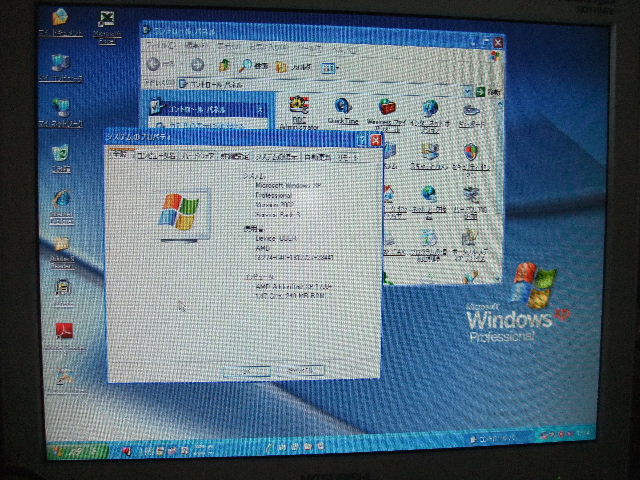Open the My Documents desktop icon
The image size is (640, 480).
pos(60,22)
